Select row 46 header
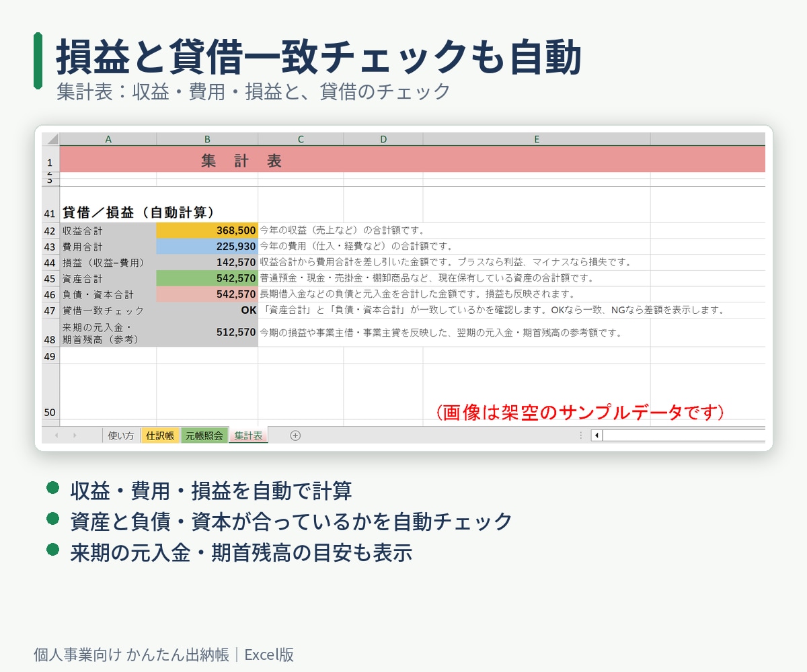This screenshot has height=672, width=807. (x=50, y=294)
